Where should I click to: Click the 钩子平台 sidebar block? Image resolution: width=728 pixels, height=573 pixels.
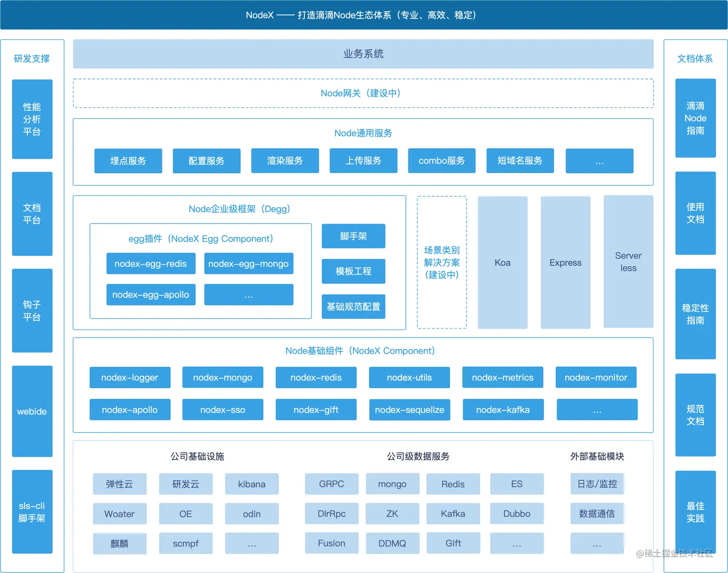tap(32, 311)
